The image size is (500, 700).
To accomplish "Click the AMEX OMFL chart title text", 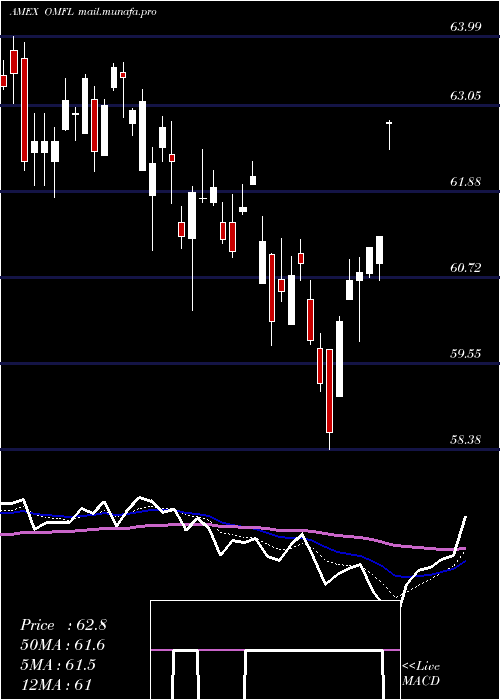I will [x=41, y=12].
